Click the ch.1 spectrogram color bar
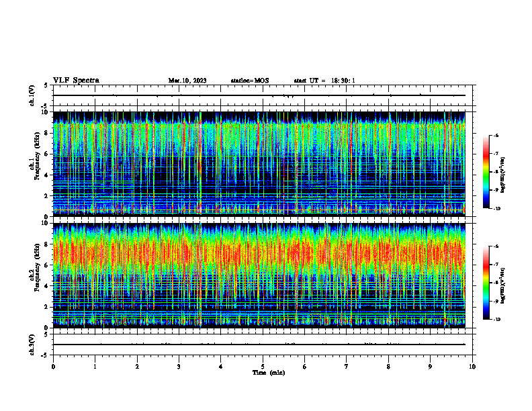The image size is (532, 411). coord(486,172)
